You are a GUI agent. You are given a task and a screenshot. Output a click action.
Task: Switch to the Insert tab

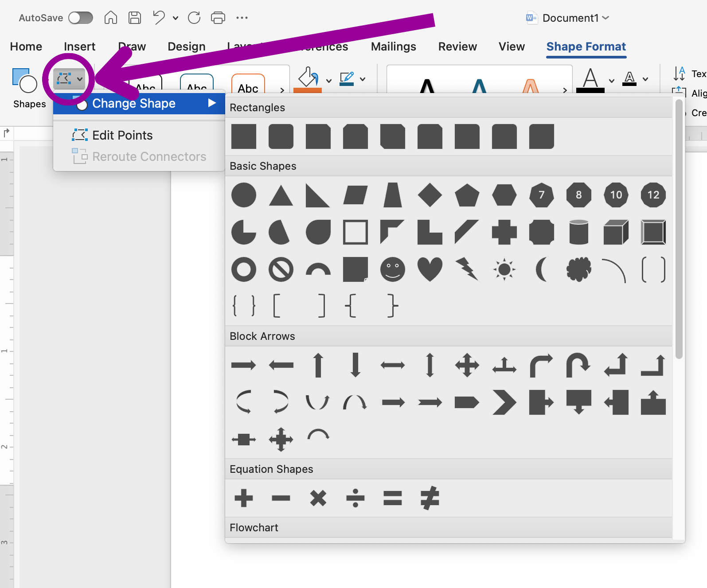(79, 47)
